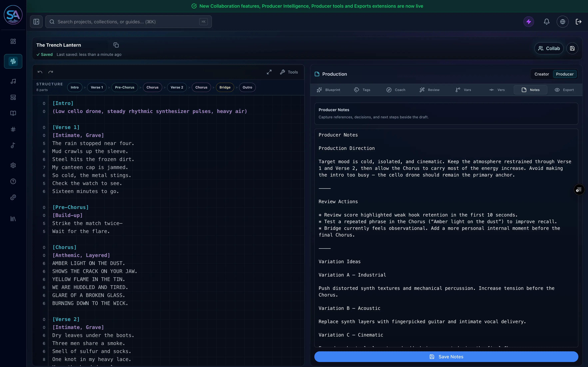Click 'Variation B — Acoustic' in notes
Screen dimensions: 588x367
(349, 308)
